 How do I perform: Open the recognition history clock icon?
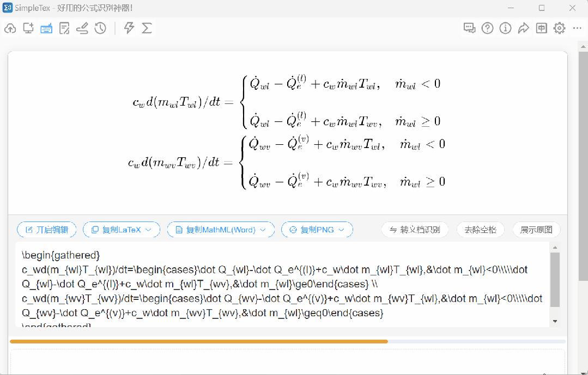[x=100, y=28]
